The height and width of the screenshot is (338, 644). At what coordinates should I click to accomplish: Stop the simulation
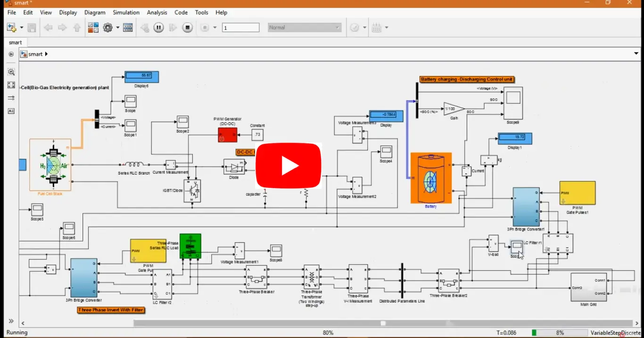188,28
